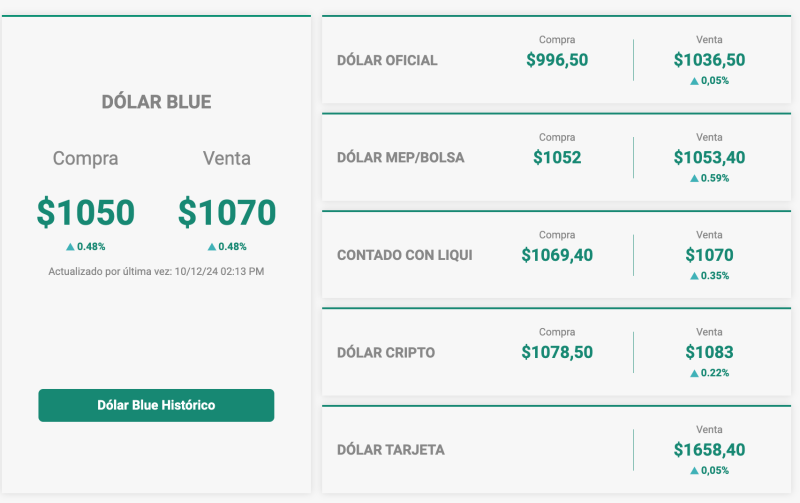Select the CONTADO CON LIQUI title
The width and height of the screenshot is (800, 503).
[404, 255]
